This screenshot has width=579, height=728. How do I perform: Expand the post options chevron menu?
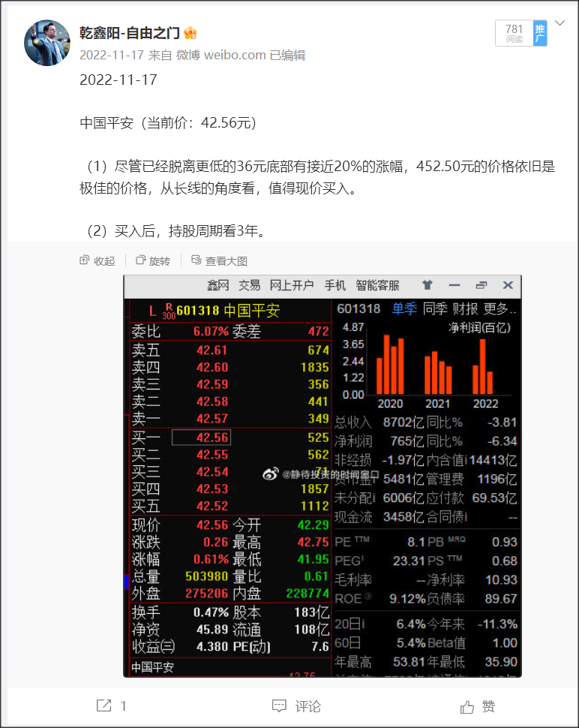[x=560, y=23]
